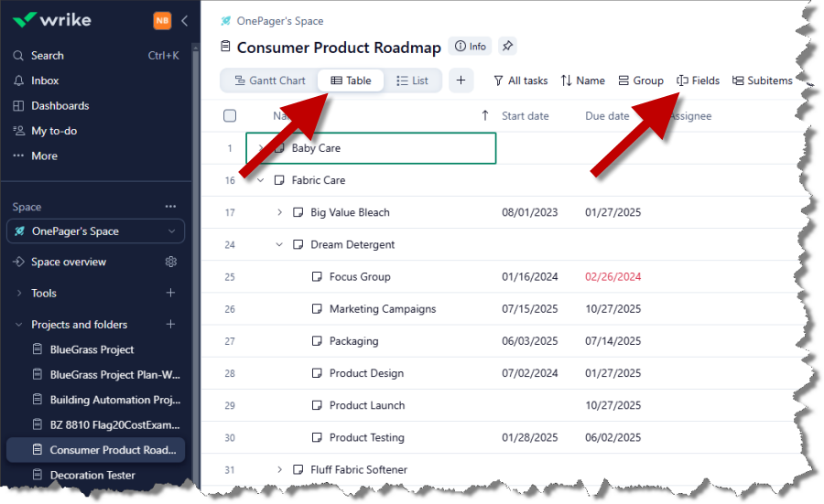The height and width of the screenshot is (504, 824).
Task: Click the Due date column header
Action: click(607, 116)
